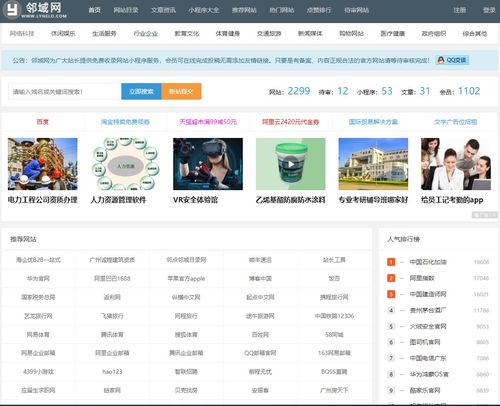Select the 购物网站 category tab
Image resolution: width=500 pixels, height=406 pixels.
tap(351, 33)
